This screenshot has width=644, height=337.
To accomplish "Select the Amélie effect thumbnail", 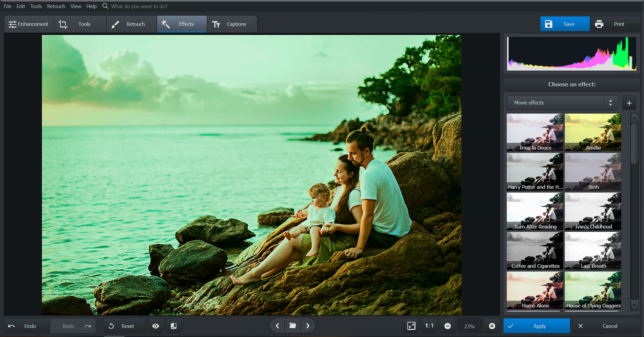I will tap(593, 132).
